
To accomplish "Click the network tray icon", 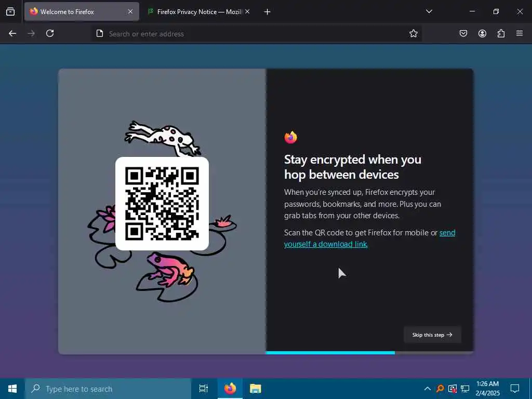I will coord(465,389).
